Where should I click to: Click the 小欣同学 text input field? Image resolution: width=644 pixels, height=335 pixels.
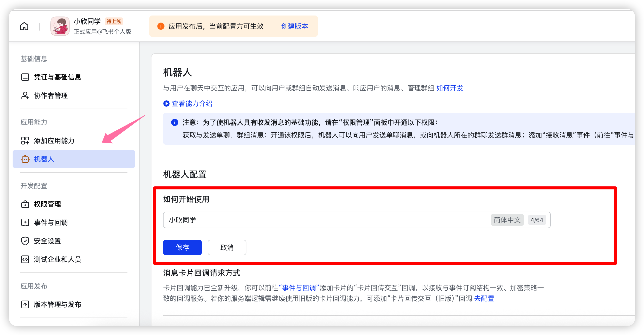(x=325, y=220)
